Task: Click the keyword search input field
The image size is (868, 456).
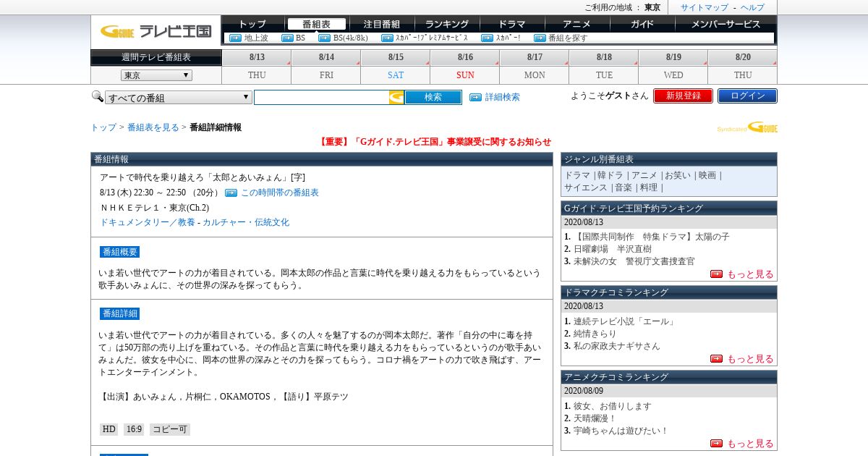Action: [322, 97]
